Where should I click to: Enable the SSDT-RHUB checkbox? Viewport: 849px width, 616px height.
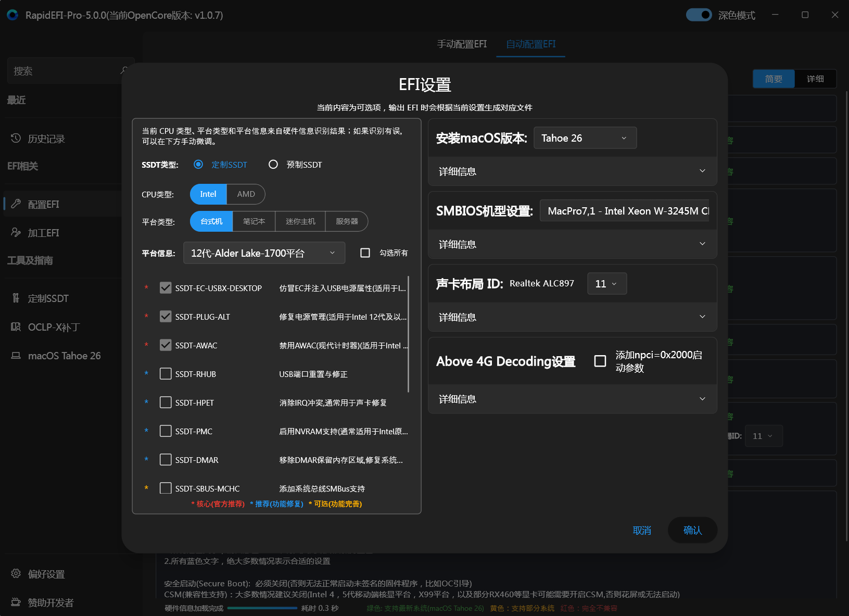[x=166, y=374]
